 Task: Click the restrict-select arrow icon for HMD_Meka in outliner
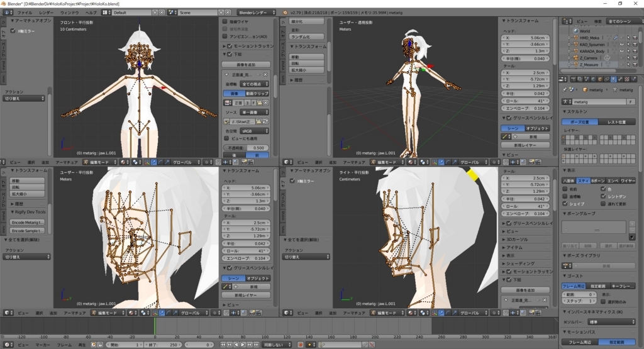pos(628,38)
